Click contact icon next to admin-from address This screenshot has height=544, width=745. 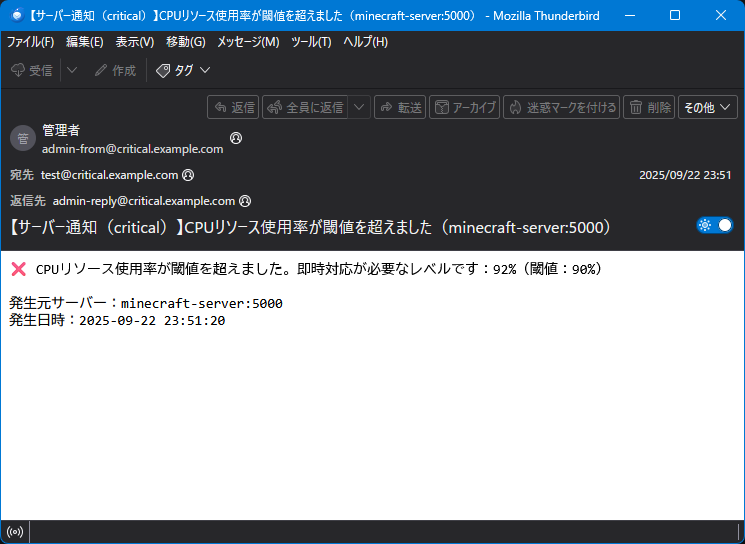[x=236, y=138]
